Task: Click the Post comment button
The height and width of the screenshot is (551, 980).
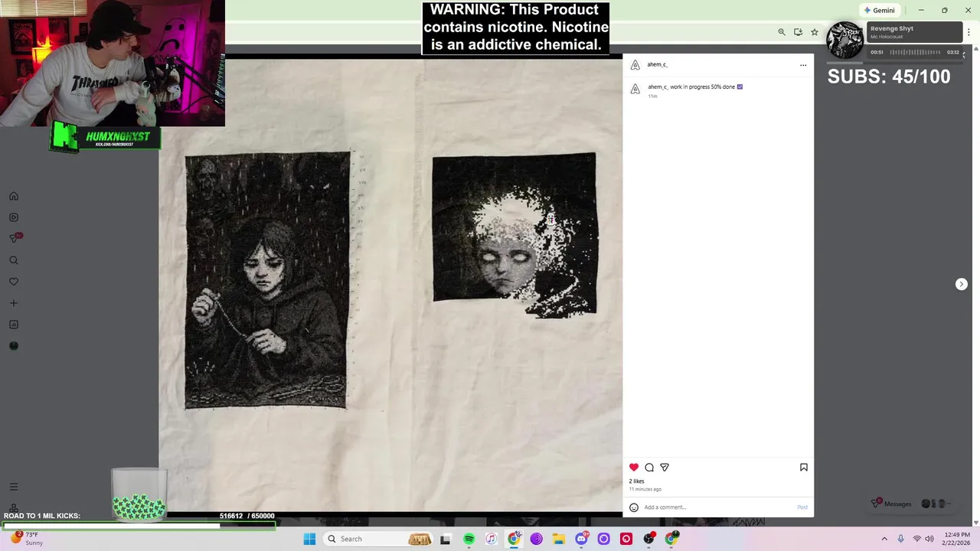Action: click(x=802, y=507)
